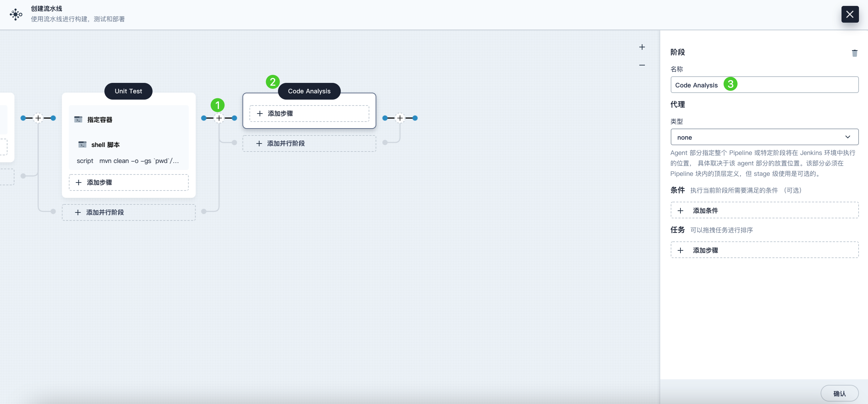Click the zoom-out (−) button on canvas
Viewport: 868px width, 404px height.
coord(641,65)
